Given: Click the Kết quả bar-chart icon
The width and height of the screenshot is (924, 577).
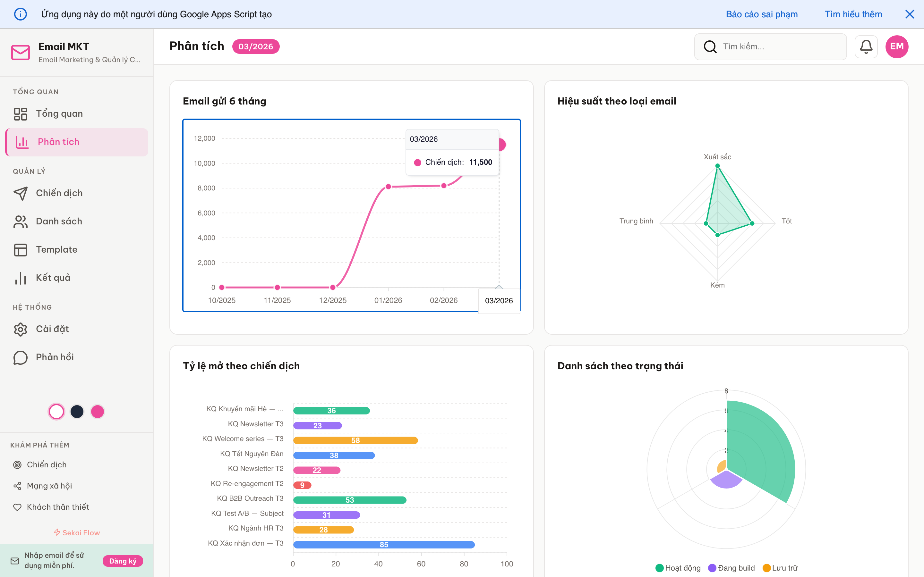Looking at the screenshot, I should click(x=20, y=278).
